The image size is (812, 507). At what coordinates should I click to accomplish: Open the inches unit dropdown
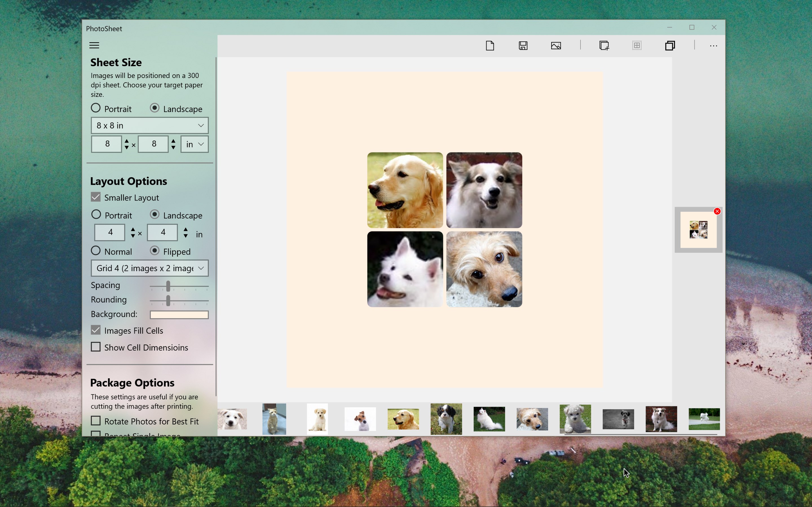[195, 144]
